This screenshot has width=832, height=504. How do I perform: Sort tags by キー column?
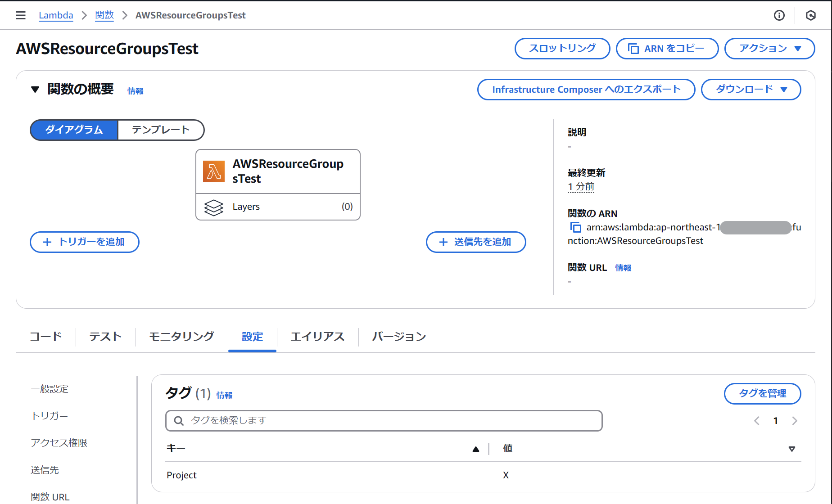tap(475, 449)
